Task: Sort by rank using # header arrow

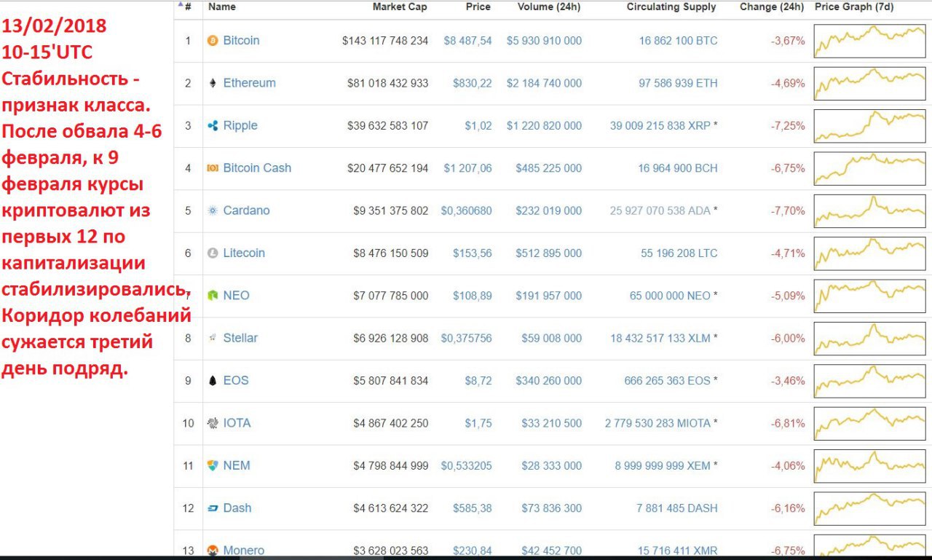Action: tap(186, 7)
